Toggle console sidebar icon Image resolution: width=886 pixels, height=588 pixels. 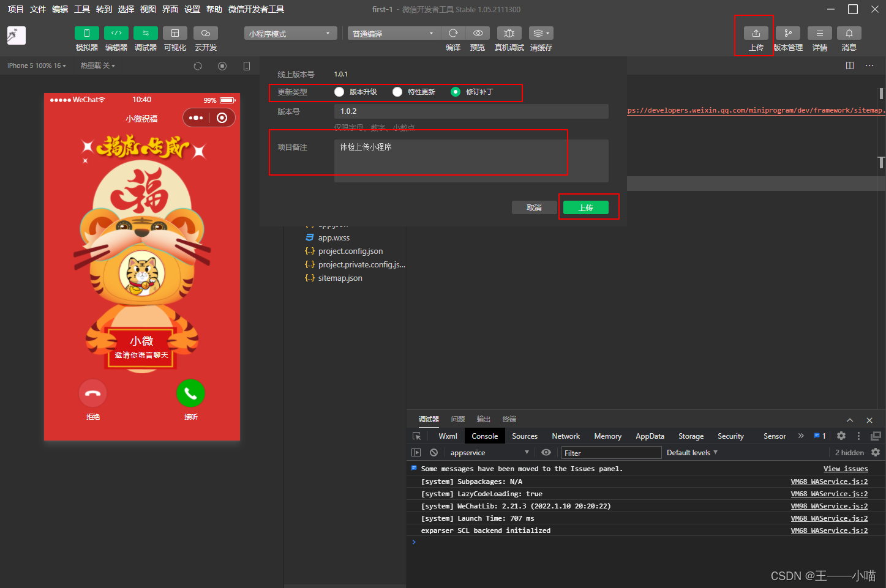tap(416, 453)
